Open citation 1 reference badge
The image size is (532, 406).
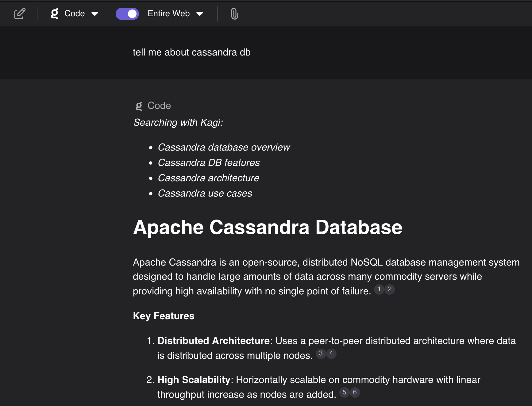(379, 289)
